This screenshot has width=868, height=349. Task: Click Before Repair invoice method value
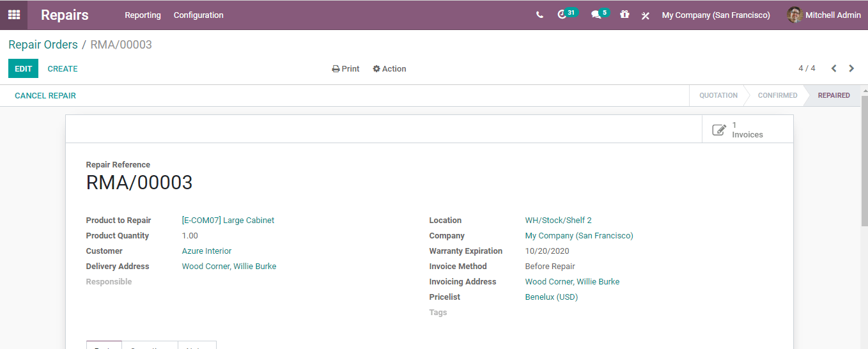(550, 266)
